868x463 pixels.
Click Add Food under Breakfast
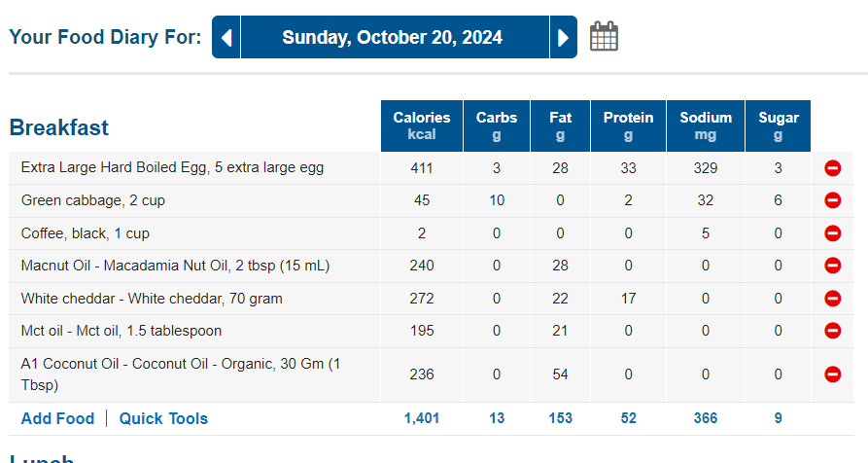pos(57,418)
